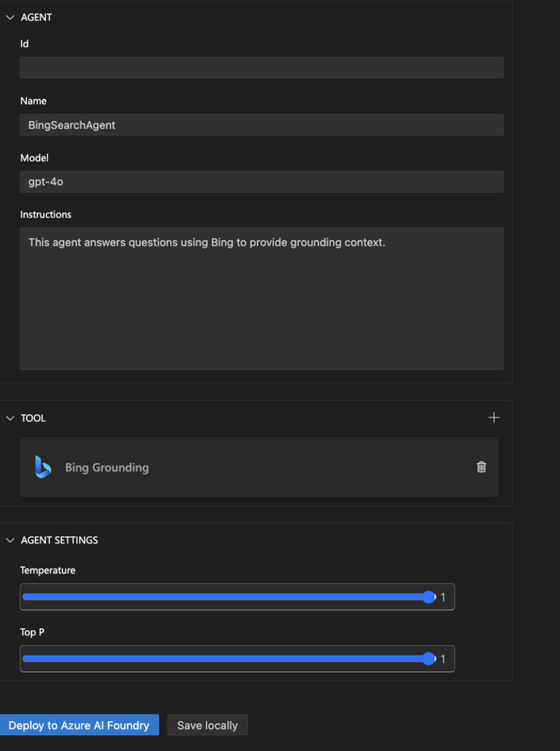Collapse the AGENT SETTINGS section chevron
The width and height of the screenshot is (560, 751).
(10, 541)
